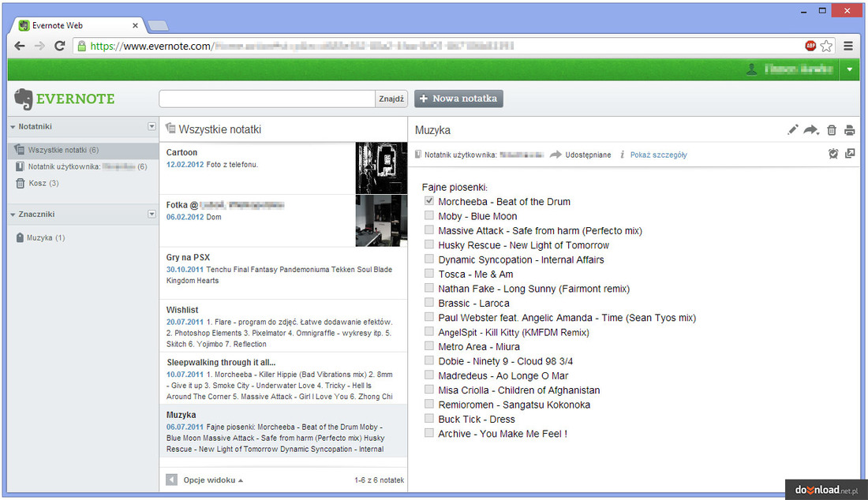Toggle the Morcheeba - Beat of the Drum checkbox
The image size is (868, 500).
[429, 201]
